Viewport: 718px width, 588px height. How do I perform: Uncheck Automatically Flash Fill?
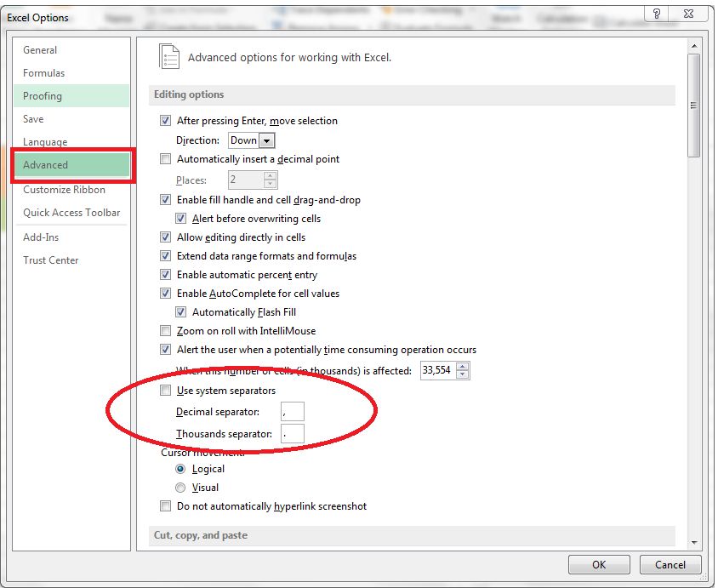pos(181,312)
